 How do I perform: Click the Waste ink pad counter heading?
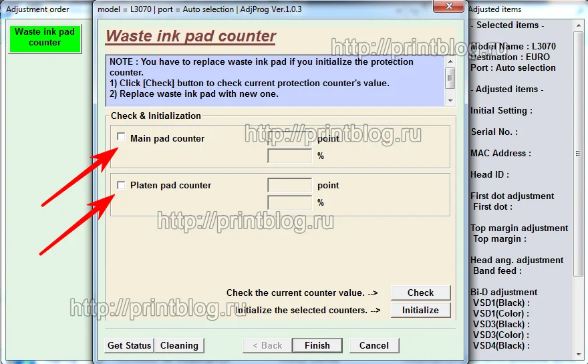190,36
